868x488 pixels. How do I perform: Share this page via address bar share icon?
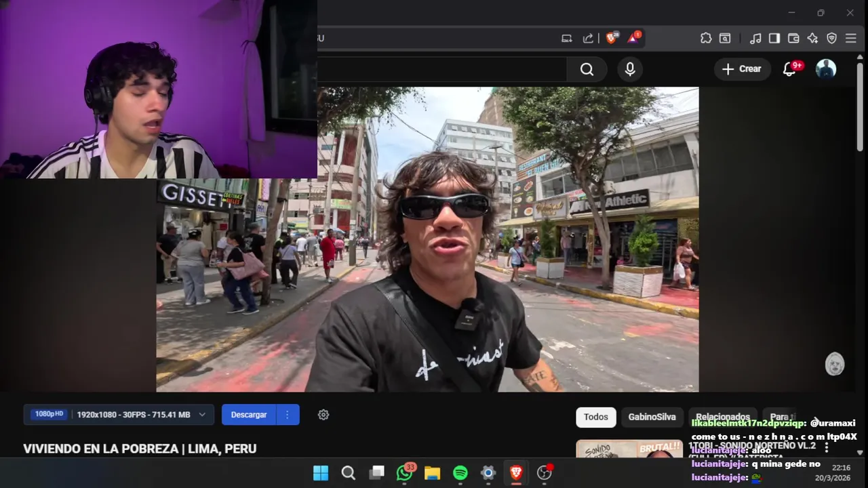588,39
